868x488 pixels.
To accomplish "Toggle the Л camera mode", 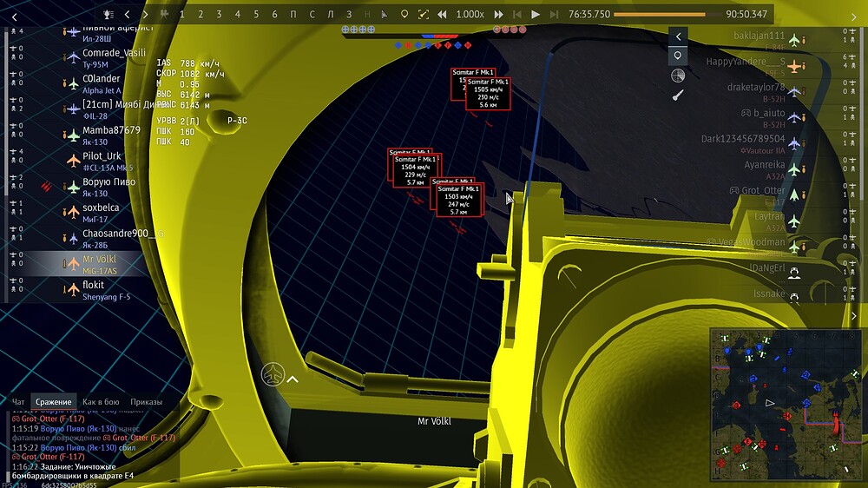I will [331, 15].
